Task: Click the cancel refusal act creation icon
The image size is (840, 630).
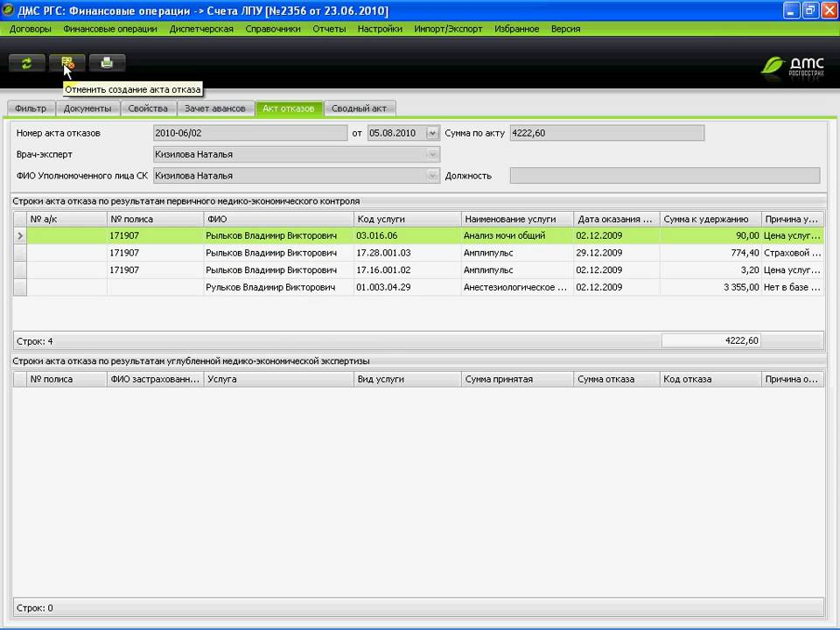Action: [67, 63]
